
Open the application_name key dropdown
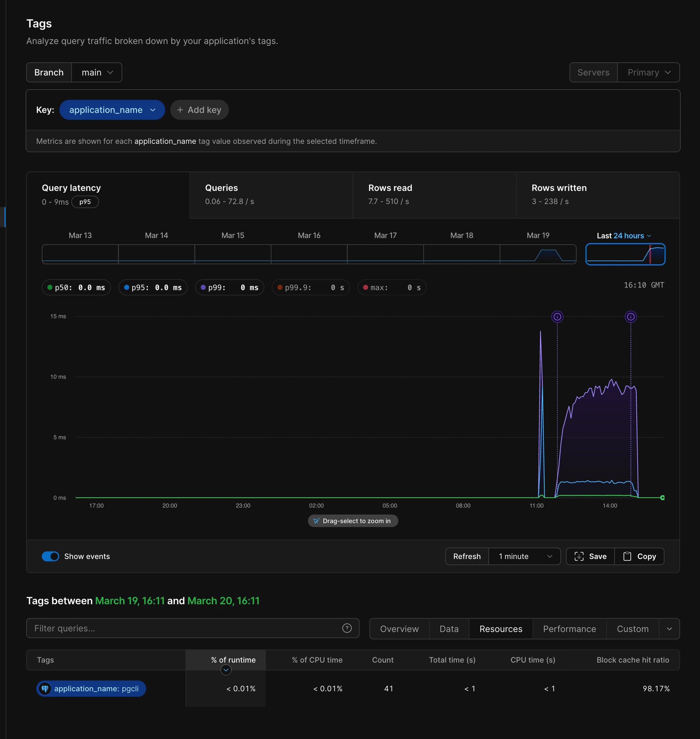[x=112, y=110]
